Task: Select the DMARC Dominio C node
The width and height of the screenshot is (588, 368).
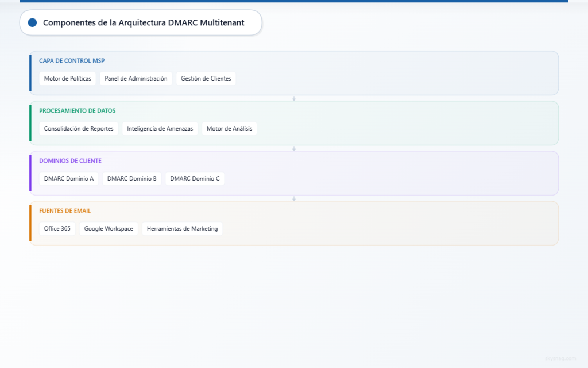Action: 195,178
